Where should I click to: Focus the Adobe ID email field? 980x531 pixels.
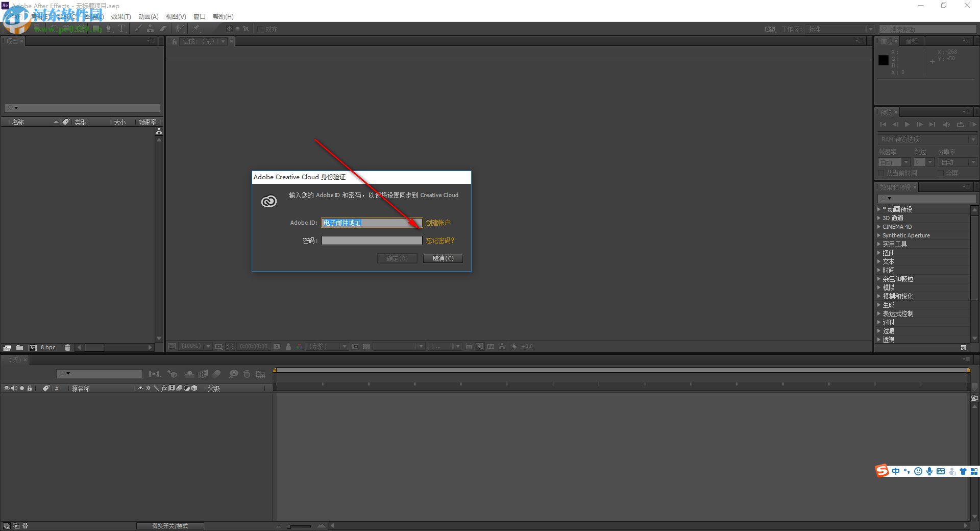[372, 223]
